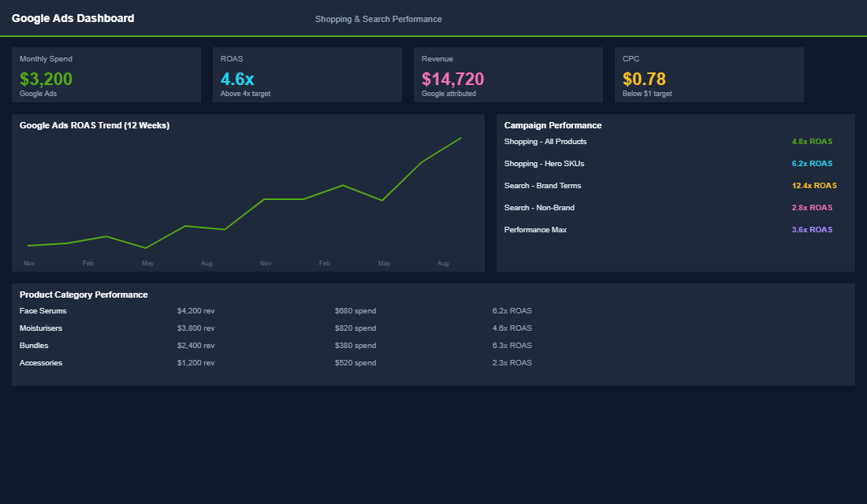Click the Moisturisers $3,800 revenue figure

point(195,328)
